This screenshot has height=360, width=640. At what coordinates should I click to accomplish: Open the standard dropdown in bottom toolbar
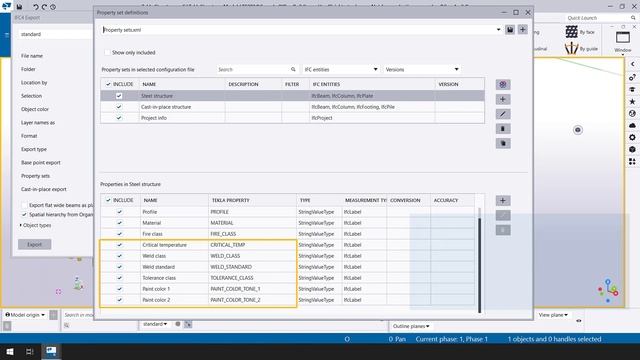[x=155, y=324]
